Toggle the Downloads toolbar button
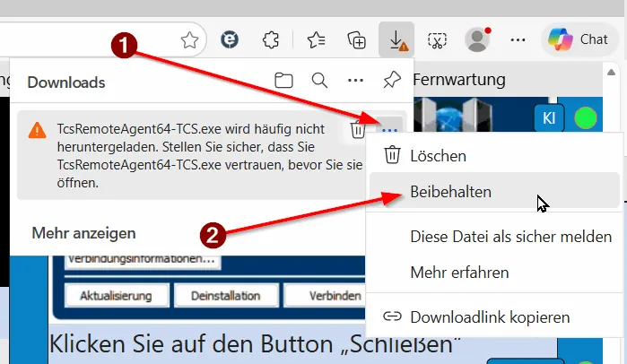 coord(397,39)
